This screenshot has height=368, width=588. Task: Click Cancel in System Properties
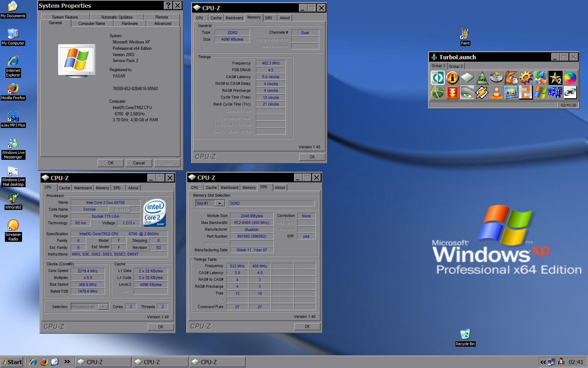pyautogui.click(x=139, y=163)
